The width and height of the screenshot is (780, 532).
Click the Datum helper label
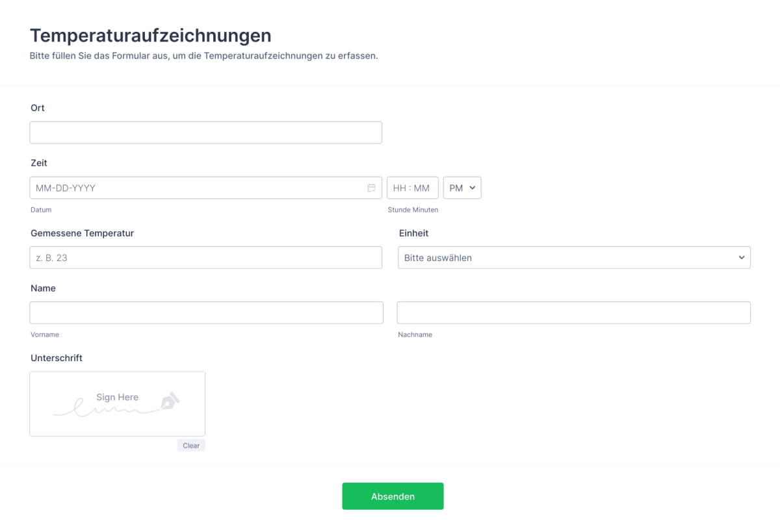click(41, 210)
